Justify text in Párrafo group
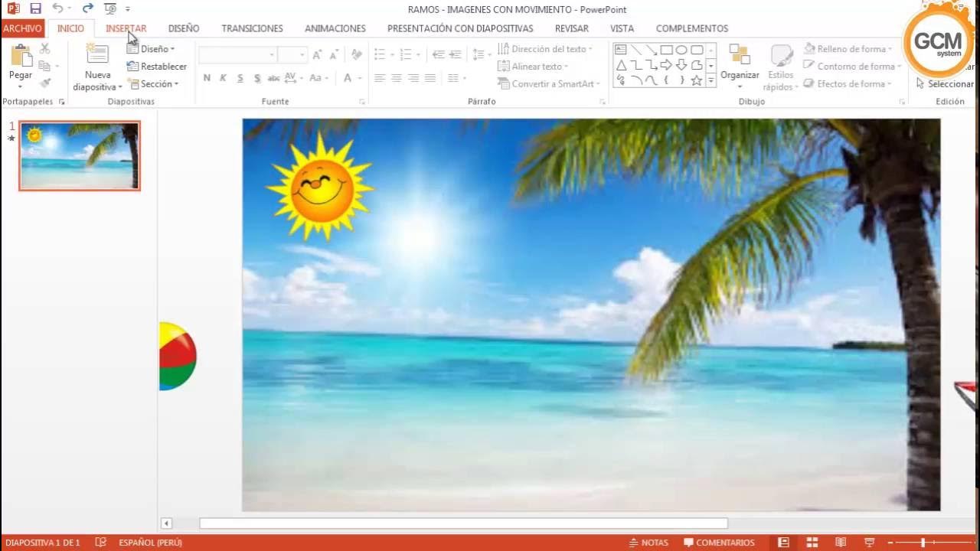980x551 pixels. tap(430, 78)
